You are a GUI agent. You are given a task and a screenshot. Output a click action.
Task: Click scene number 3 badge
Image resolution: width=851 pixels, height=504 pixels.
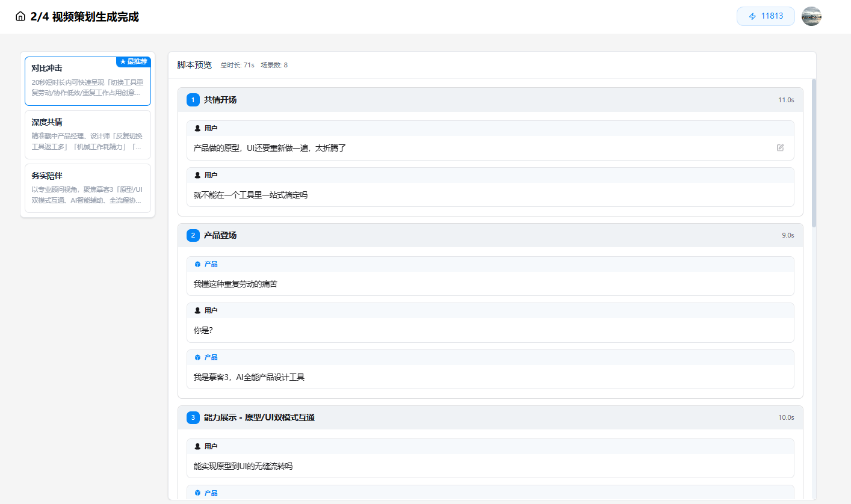click(193, 417)
